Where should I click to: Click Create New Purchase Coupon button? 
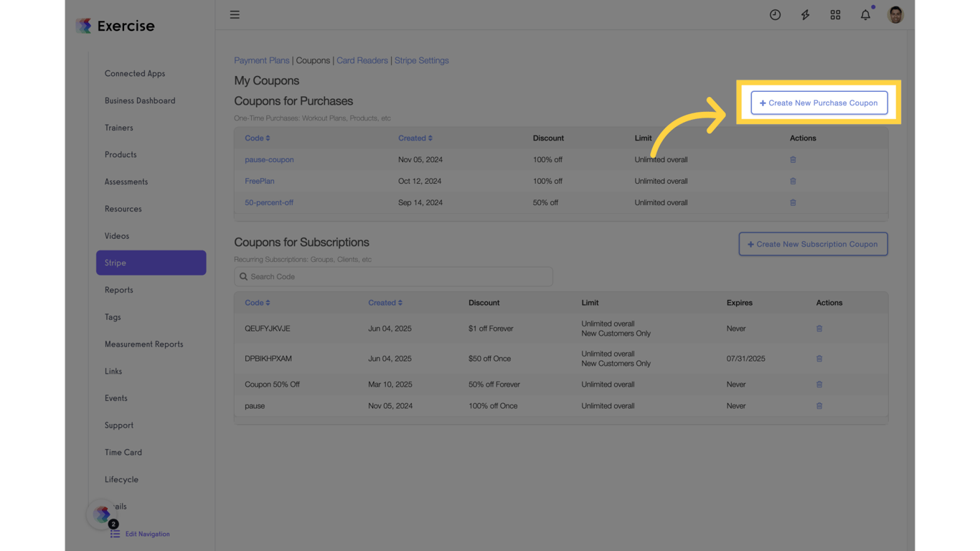click(819, 103)
